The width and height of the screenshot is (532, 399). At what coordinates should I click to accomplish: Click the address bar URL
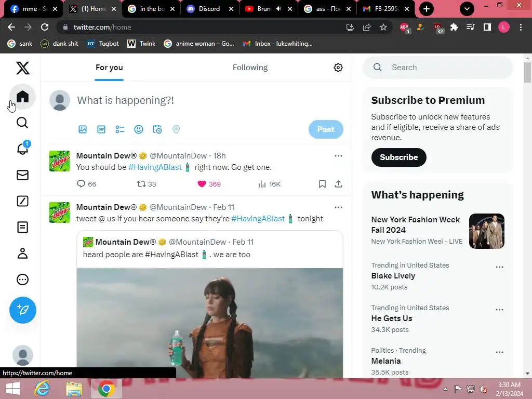102,27
